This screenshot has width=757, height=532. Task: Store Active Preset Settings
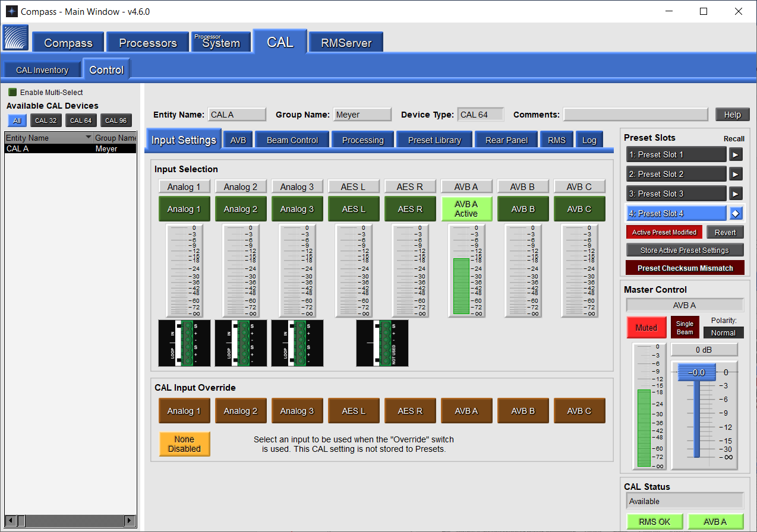click(685, 250)
